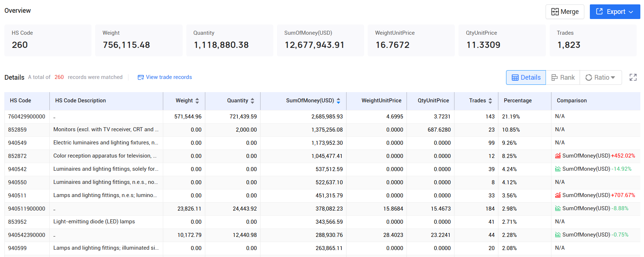Click the Export arrow icon
The height and width of the screenshot is (257, 644).
(x=599, y=12)
